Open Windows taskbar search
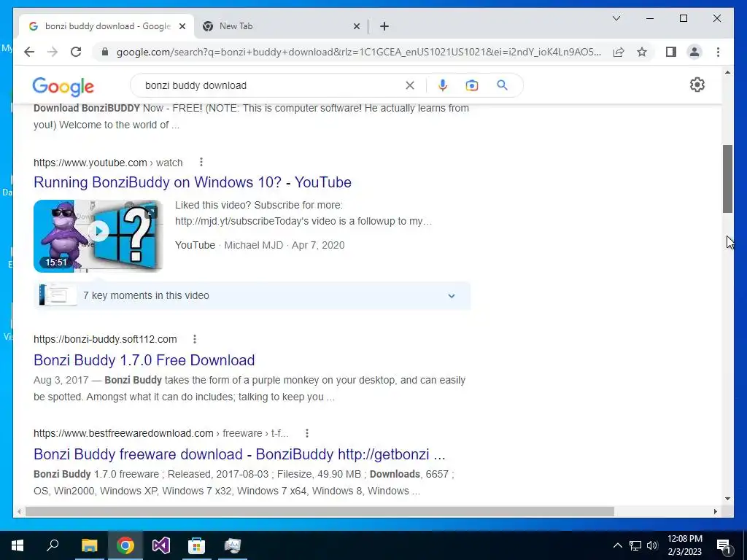The width and height of the screenshot is (747, 560). tap(53, 545)
